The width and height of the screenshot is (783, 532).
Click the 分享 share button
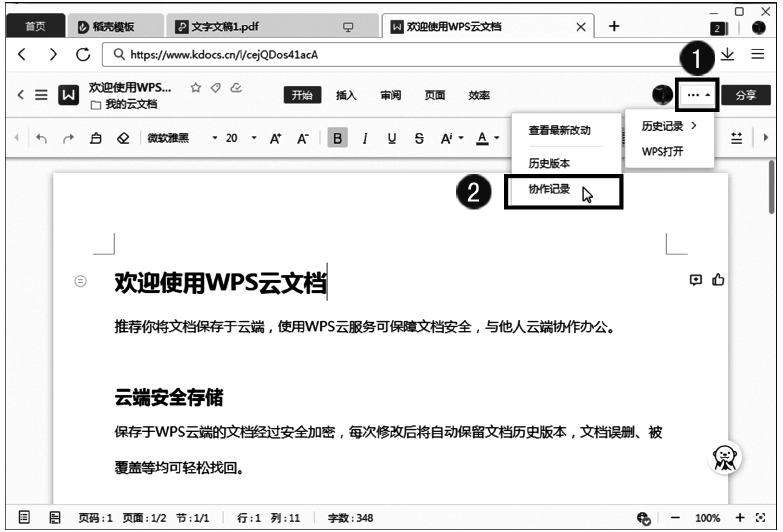pyautogui.click(x=745, y=95)
